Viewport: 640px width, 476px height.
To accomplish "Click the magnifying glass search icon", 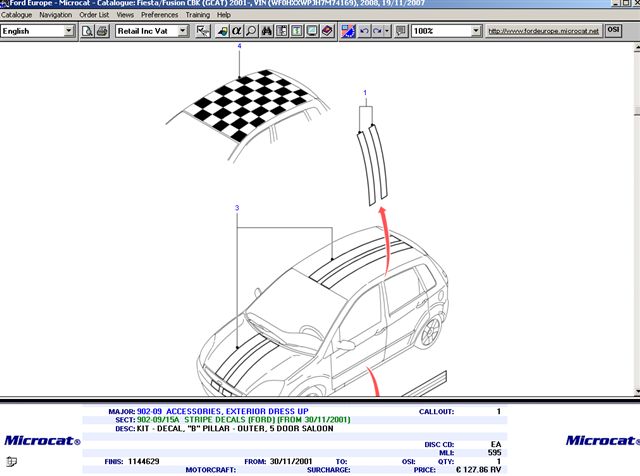I will point(252,32).
